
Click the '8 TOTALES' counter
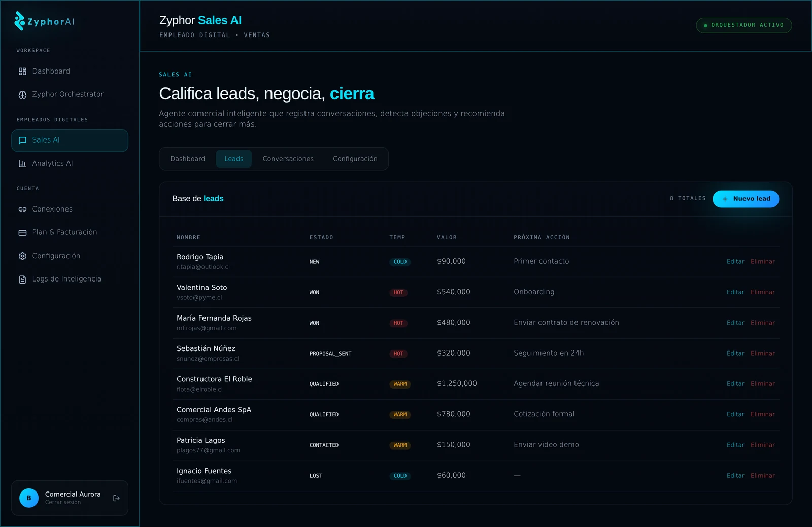click(688, 199)
